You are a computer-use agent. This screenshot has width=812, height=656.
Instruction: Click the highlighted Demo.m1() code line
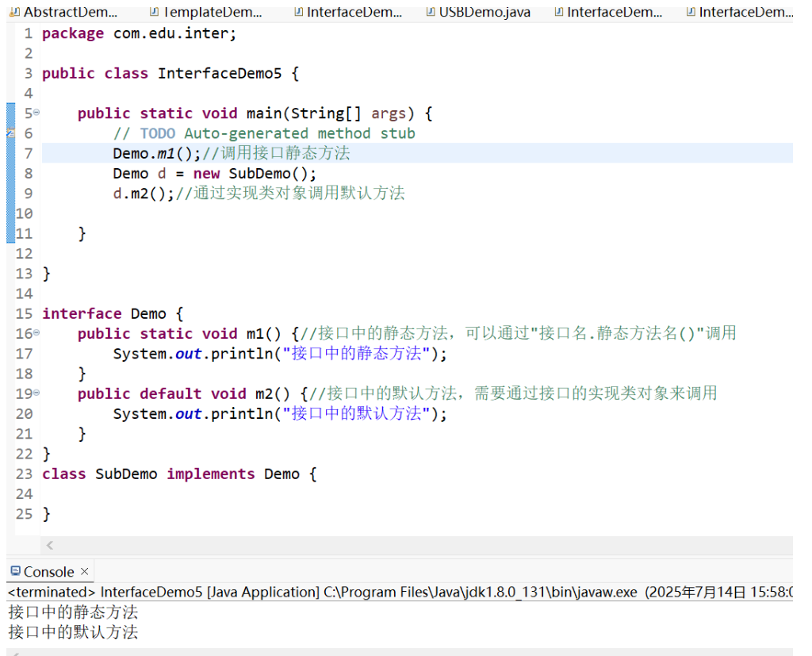click(155, 153)
